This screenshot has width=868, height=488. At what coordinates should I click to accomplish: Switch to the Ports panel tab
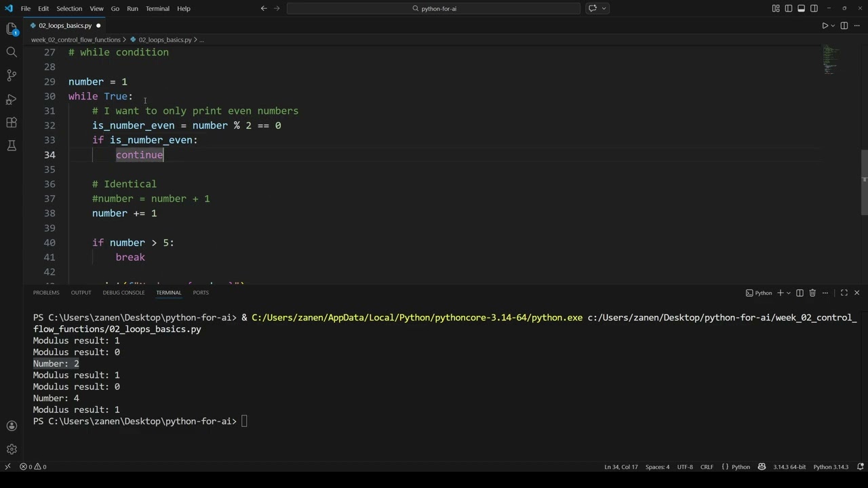pyautogui.click(x=201, y=293)
